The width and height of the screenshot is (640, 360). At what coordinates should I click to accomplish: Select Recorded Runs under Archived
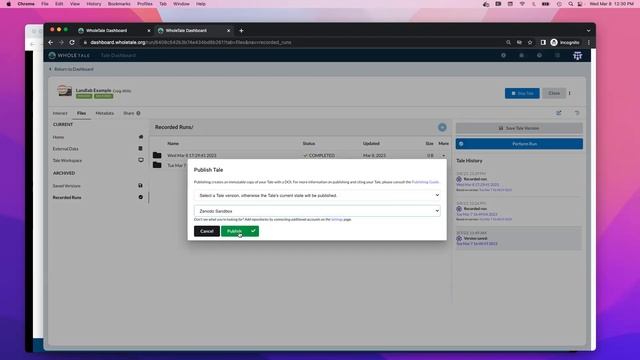[x=67, y=198]
